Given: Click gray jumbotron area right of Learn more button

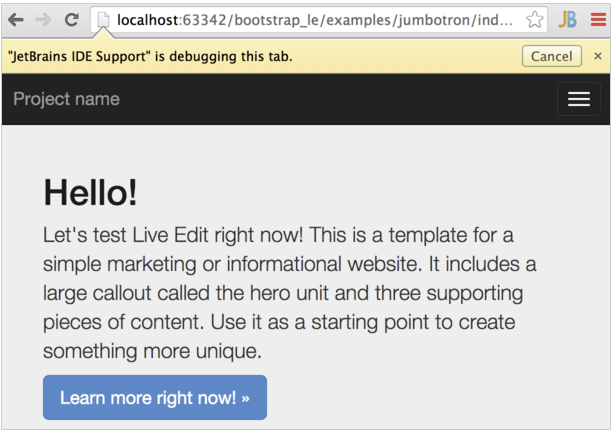Looking at the screenshot, I should [430, 398].
